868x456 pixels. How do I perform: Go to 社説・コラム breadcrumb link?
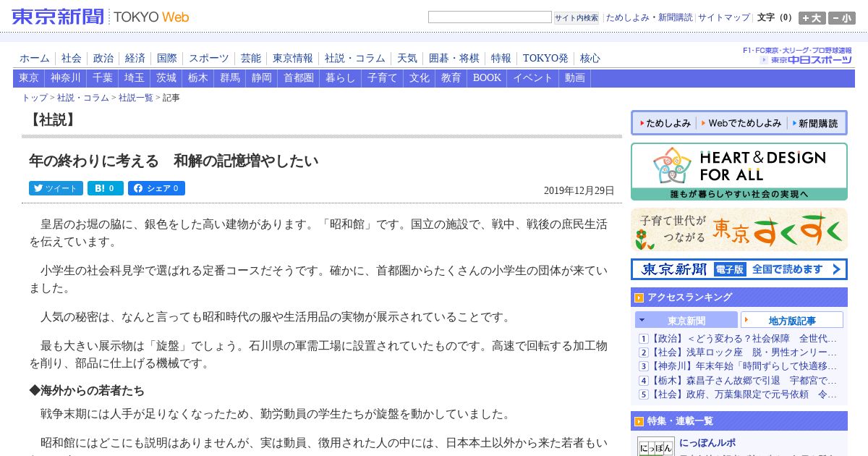(x=83, y=98)
